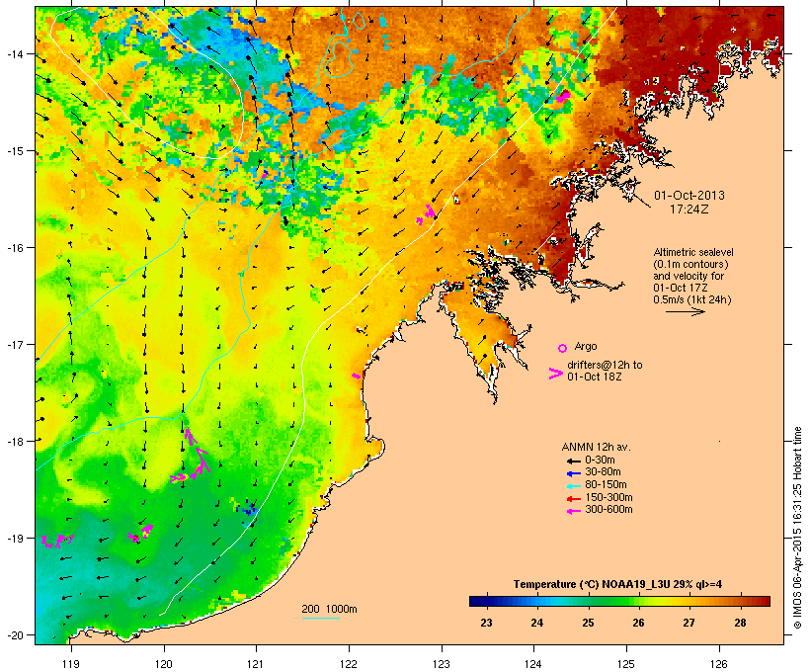Click the '26' colorbar tick label
Viewport: 810px width, 672px height.
click(x=638, y=623)
